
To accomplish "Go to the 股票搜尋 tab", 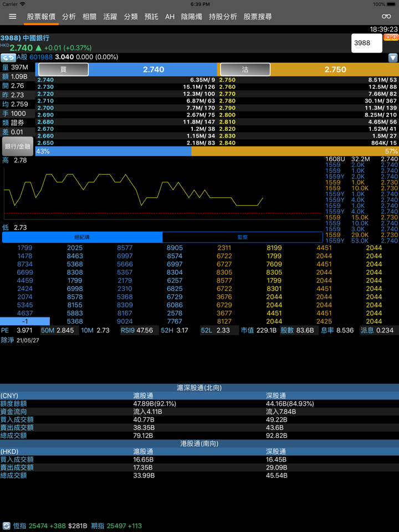I will point(258,17).
